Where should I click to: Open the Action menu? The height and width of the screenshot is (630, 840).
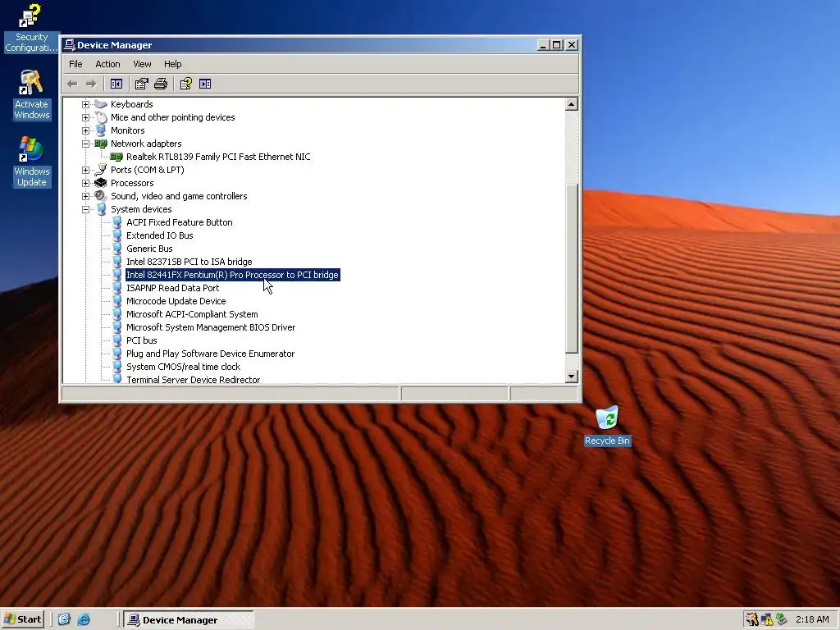107,64
